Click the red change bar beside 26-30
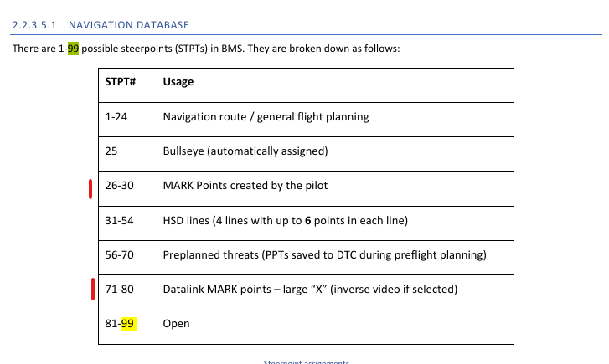This screenshot has height=364, width=609. pos(90,189)
